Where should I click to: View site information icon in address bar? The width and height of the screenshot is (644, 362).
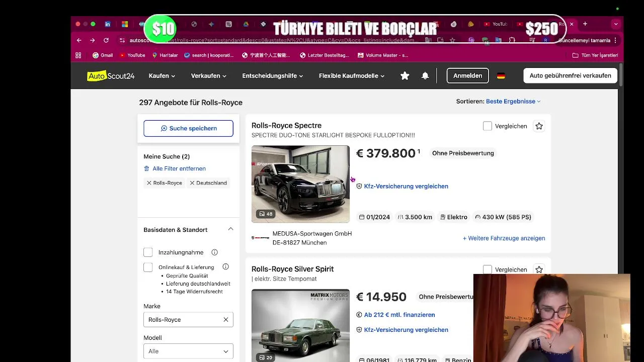pos(122,40)
